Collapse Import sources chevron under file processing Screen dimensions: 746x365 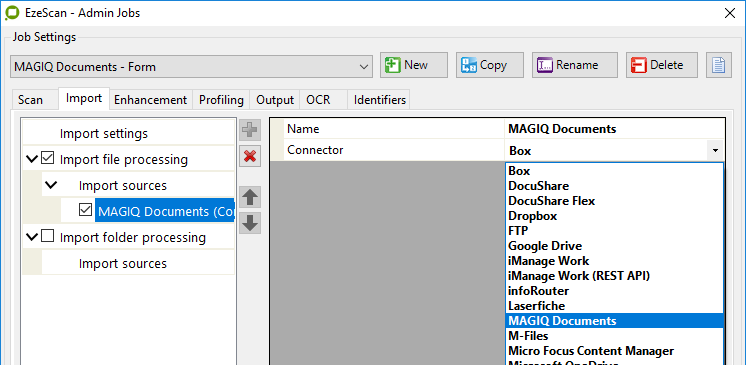[50, 185]
